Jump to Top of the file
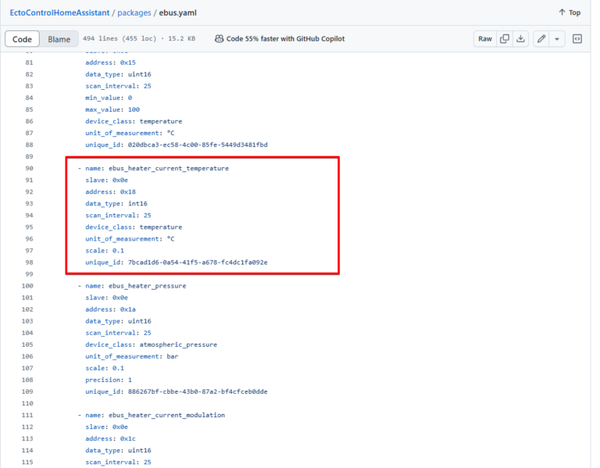600x468 pixels. pyautogui.click(x=569, y=13)
